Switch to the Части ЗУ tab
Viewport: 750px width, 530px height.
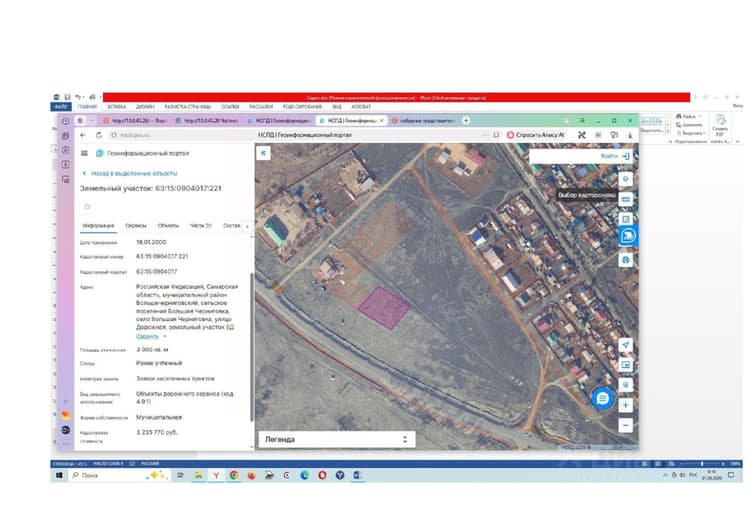[200, 225]
